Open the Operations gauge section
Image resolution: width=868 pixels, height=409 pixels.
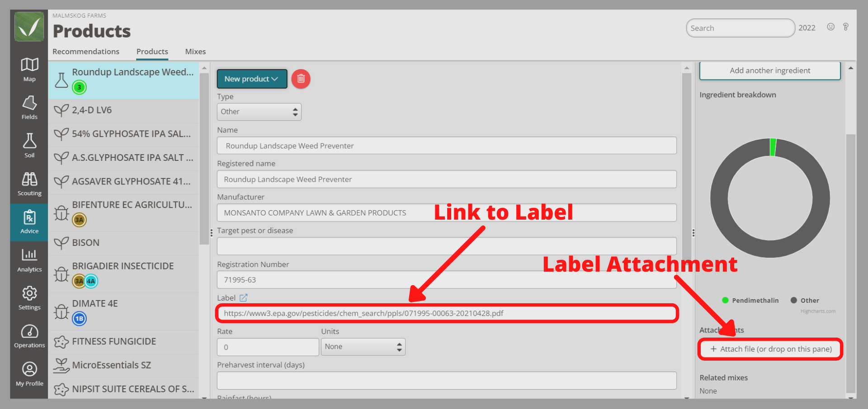coord(29,336)
